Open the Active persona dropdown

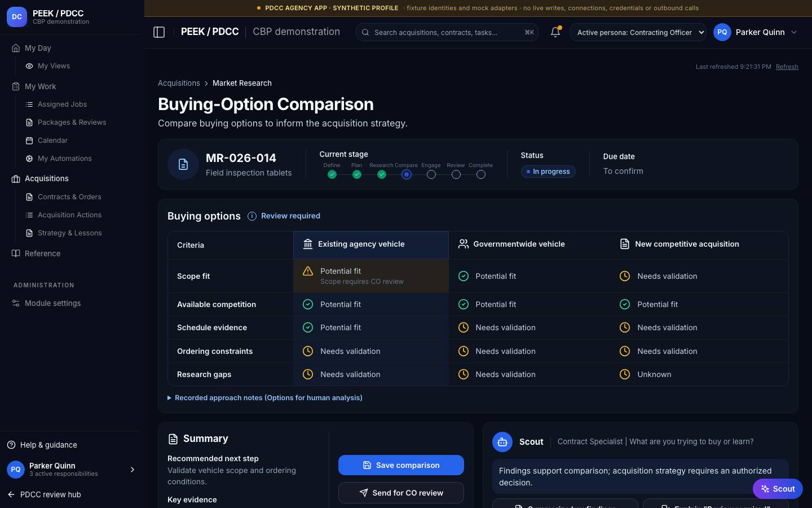pos(638,32)
